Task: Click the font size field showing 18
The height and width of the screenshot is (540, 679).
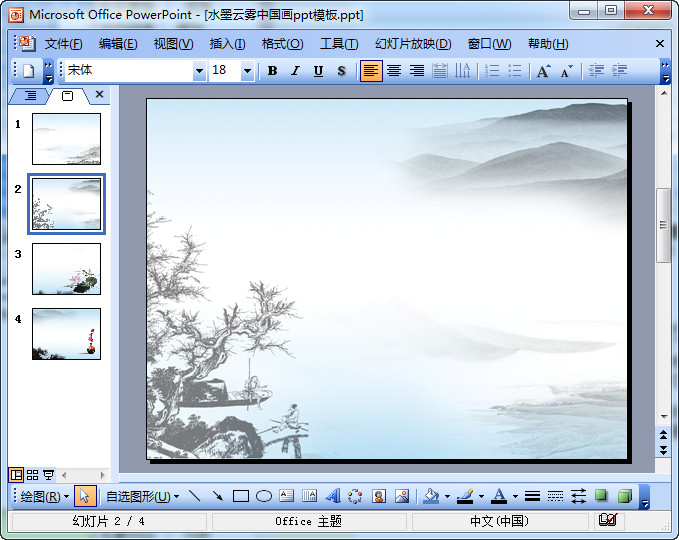Action: 225,71
